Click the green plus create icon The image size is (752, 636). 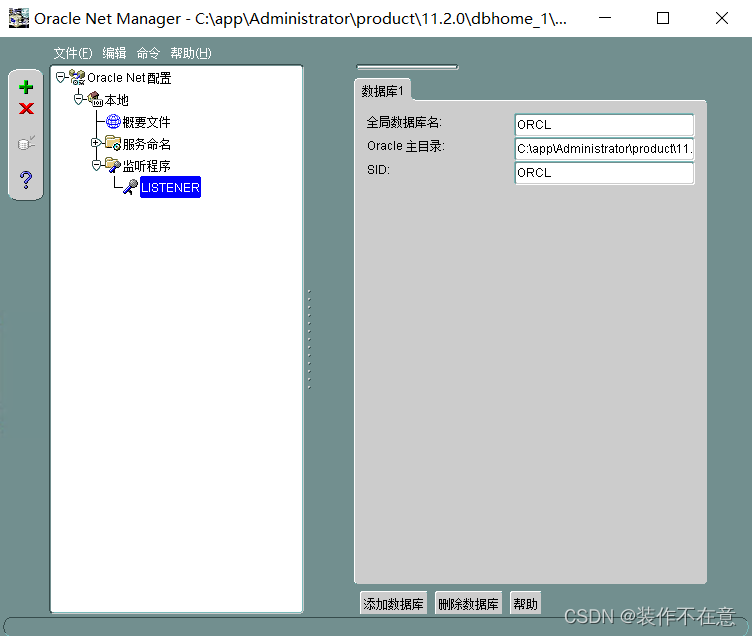click(26, 87)
